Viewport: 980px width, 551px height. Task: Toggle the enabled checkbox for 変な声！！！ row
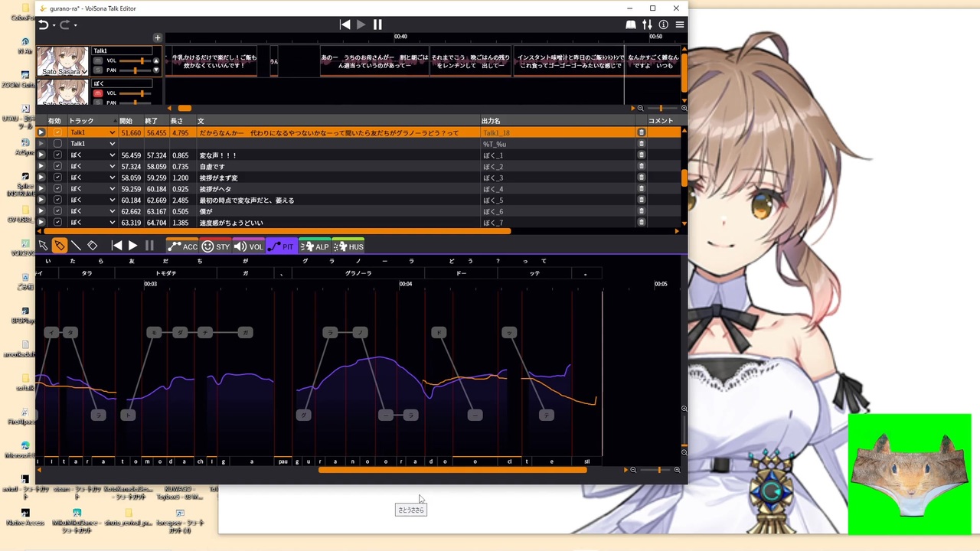[57, 155]
